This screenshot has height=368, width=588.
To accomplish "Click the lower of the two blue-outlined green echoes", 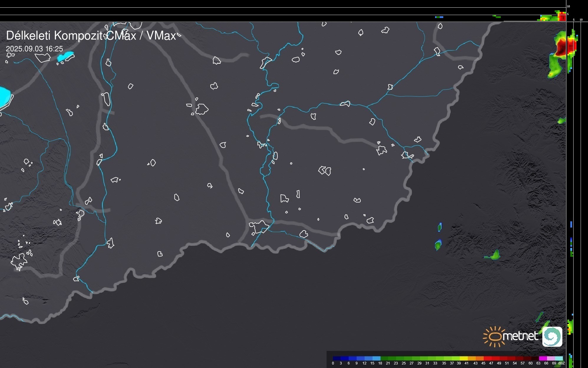I will (x=438, y=245).
